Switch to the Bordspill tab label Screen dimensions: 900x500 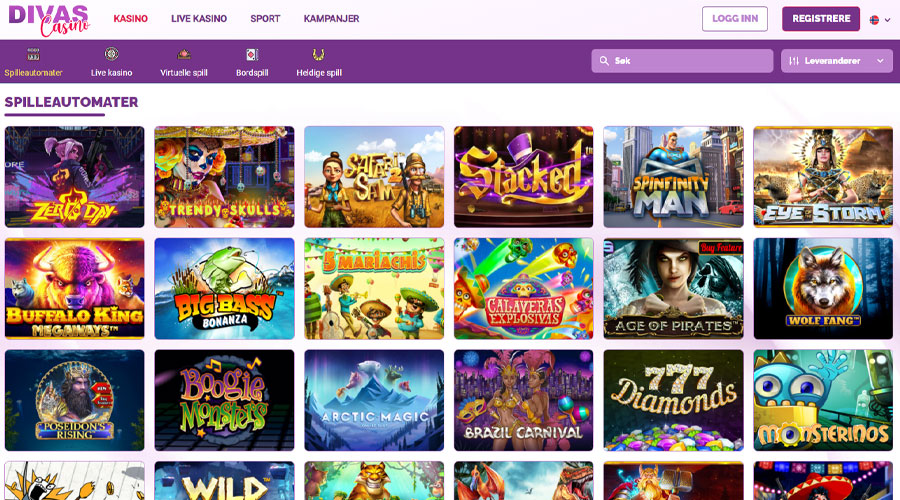click(252, 72)
